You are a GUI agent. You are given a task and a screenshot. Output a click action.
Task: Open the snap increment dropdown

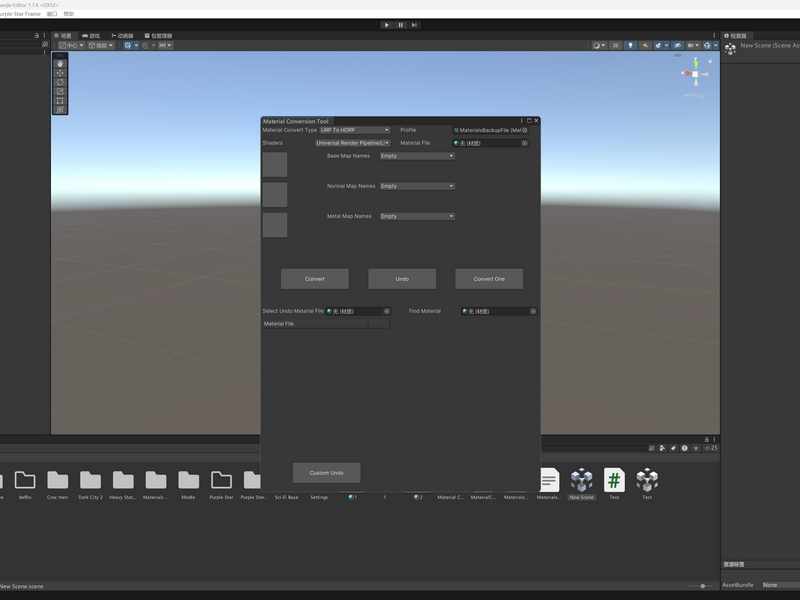165,45
